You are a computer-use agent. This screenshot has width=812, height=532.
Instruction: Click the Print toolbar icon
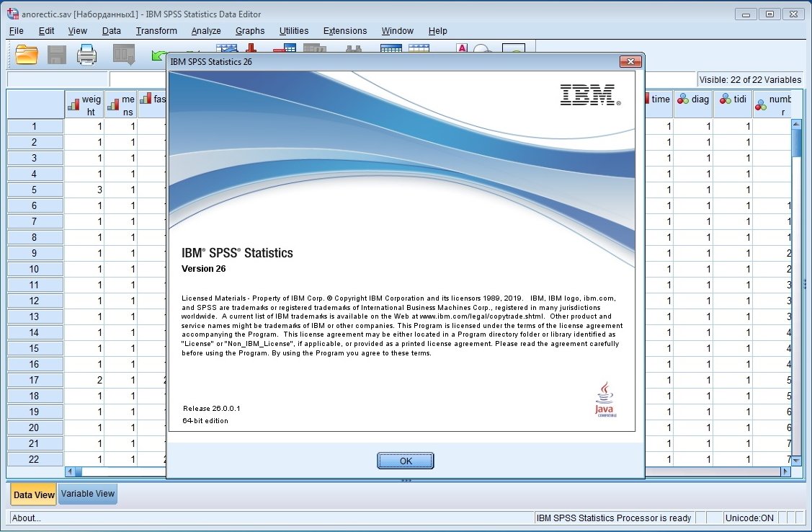[x=86, y=55]
